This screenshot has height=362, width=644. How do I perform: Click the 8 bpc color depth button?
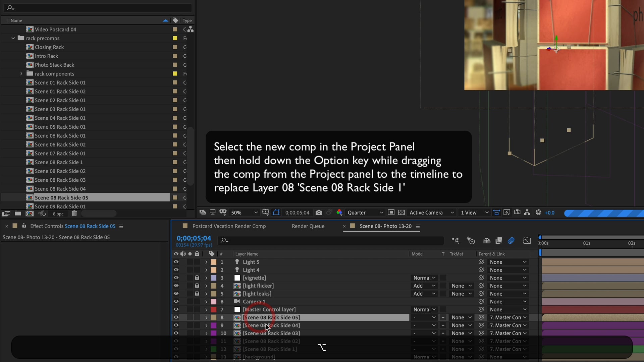point(58,214)
